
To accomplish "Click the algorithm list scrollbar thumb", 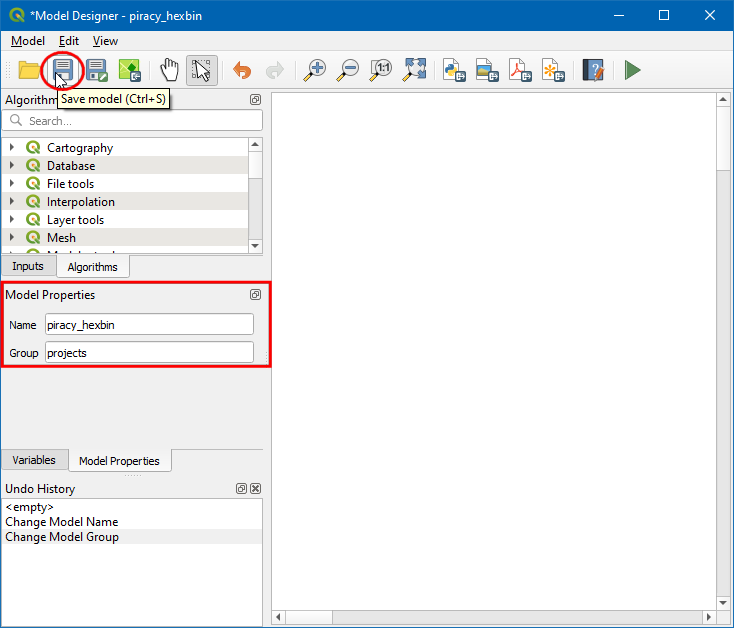I will coord(255,165).
